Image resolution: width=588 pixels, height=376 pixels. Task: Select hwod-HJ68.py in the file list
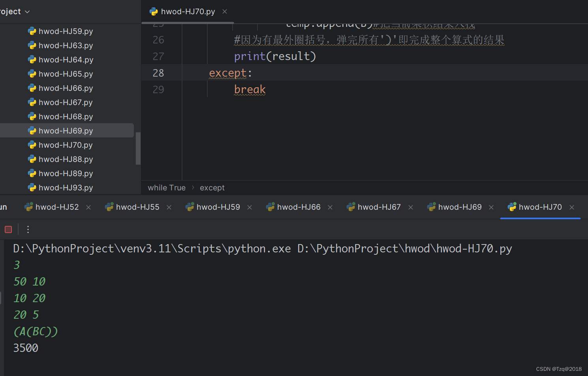click(x=66, y=117)
